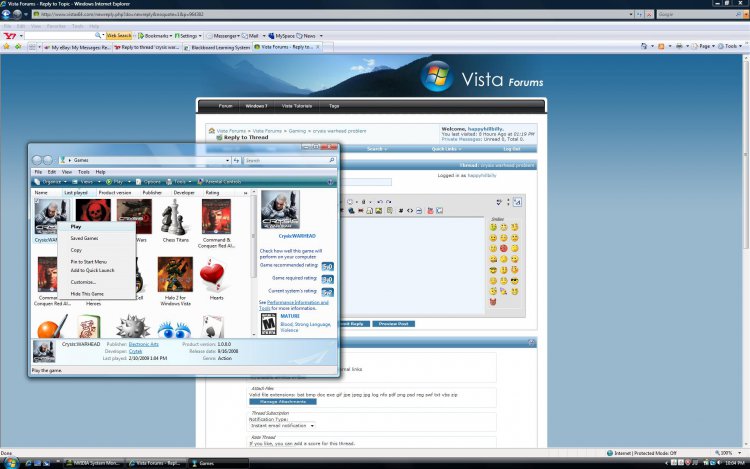Click the insert YouTube video editor icon
Image resolution: width=750 pixels, height=469 pixels.
click(x=430, y=211)
